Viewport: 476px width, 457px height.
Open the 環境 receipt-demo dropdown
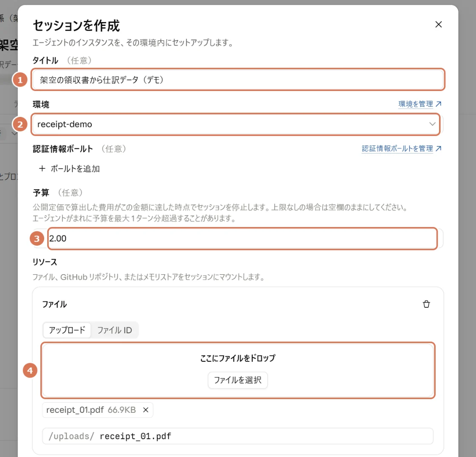click(x=238, y=124)
